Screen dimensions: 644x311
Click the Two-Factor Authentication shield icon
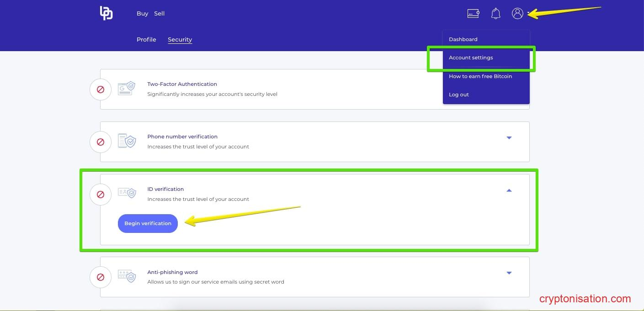127,88
